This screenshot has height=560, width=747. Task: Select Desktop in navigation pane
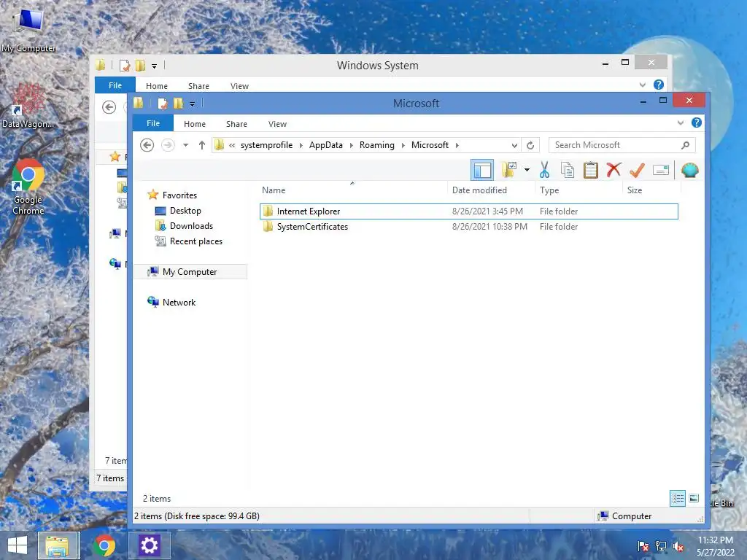click(185, 211)
